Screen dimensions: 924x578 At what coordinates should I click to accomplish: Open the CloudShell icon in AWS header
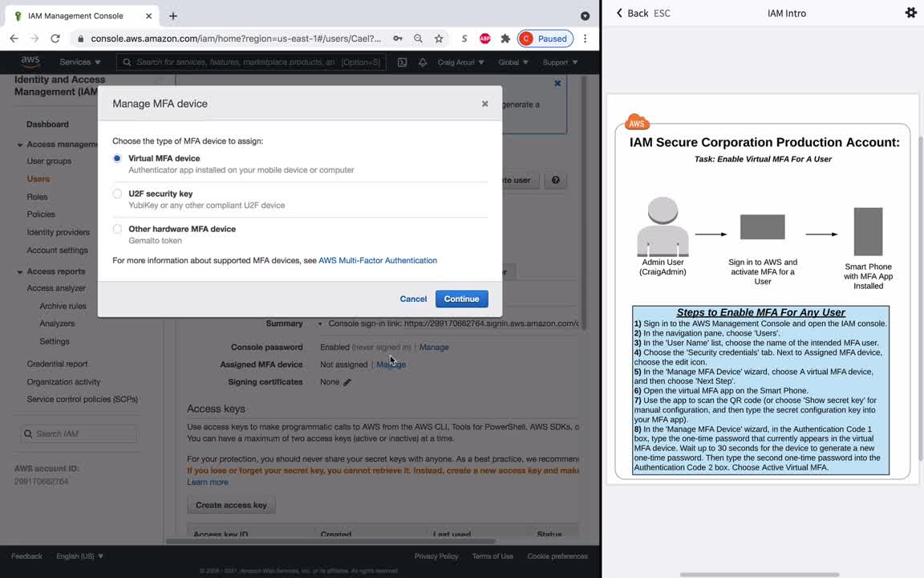pos(402,62)
